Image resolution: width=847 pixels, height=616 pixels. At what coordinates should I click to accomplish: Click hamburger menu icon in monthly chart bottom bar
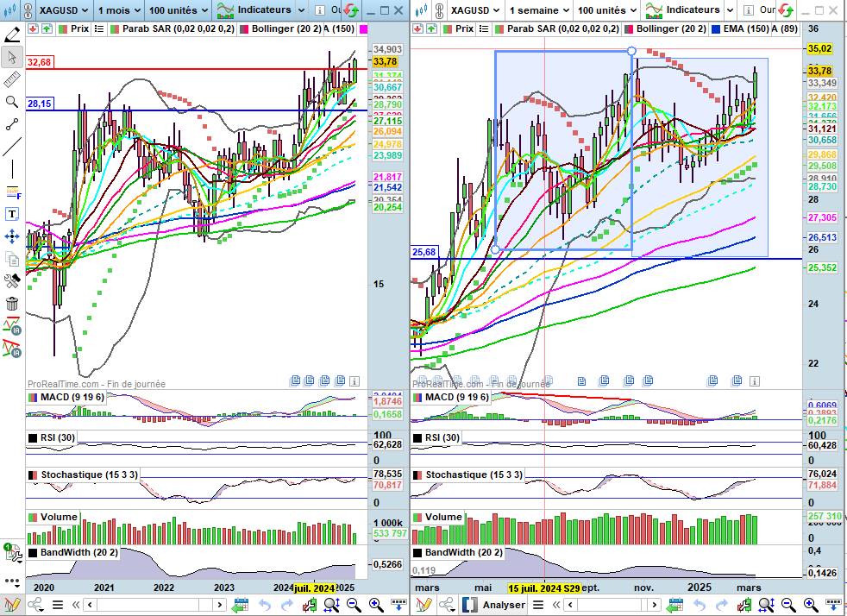(x=58, y=605)
